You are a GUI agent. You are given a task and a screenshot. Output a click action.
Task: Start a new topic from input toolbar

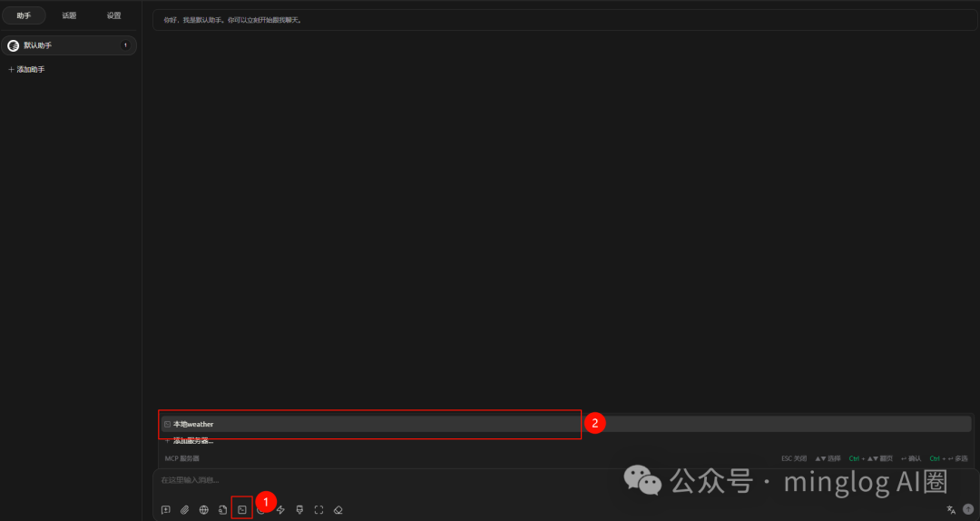(166, 510)
